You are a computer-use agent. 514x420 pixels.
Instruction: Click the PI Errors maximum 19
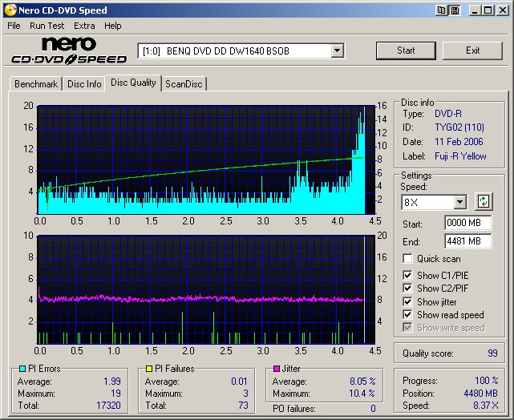pos(115,393)
